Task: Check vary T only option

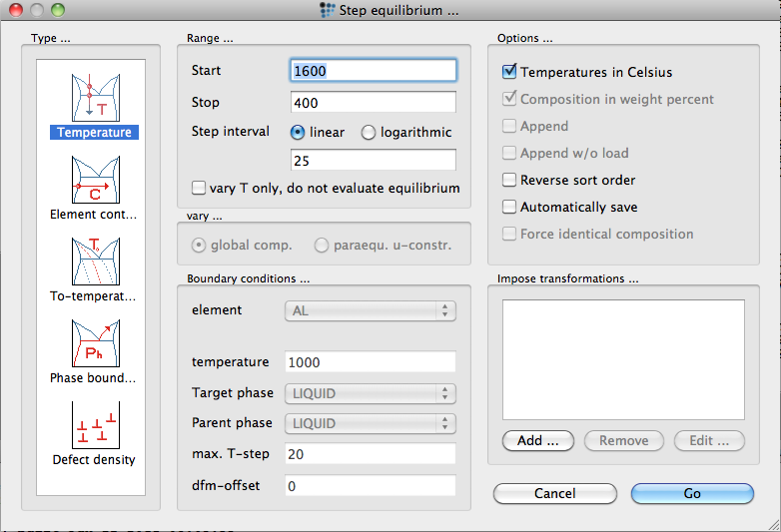Action: (x=201, y=188)
